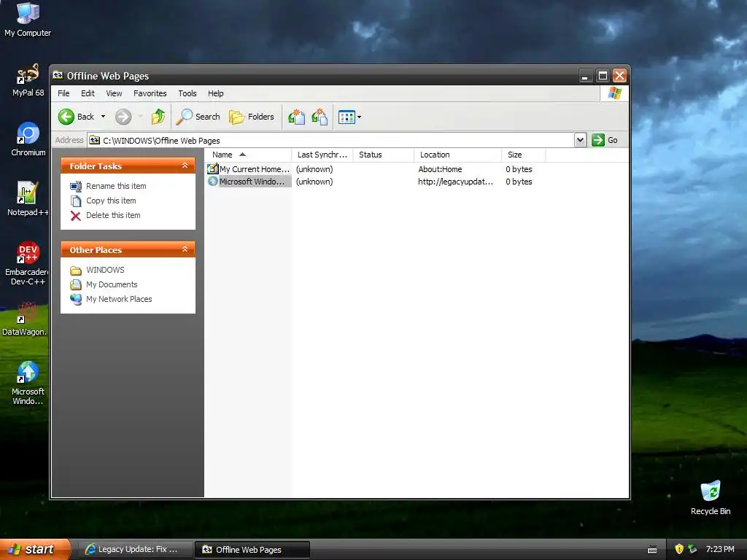
Task: Click the second synchronize pages toolbar icon
Action: [x=320, y=117]
